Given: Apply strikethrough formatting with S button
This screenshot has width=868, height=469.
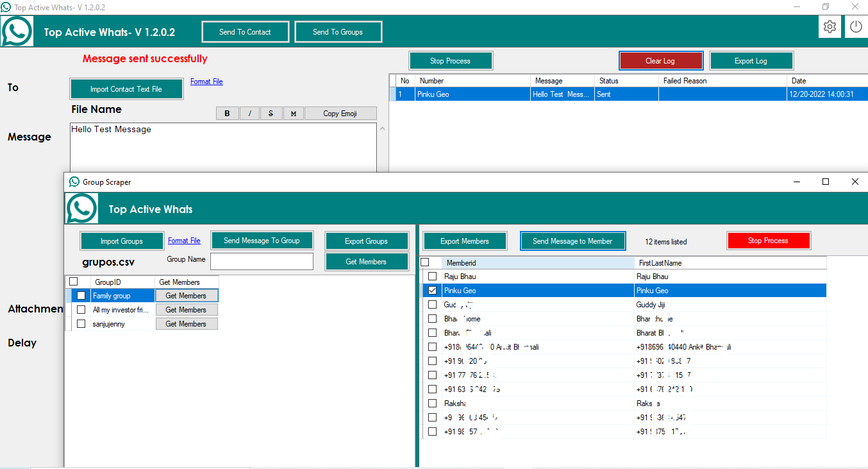Looking at the screenshot, I should [271, 114].
